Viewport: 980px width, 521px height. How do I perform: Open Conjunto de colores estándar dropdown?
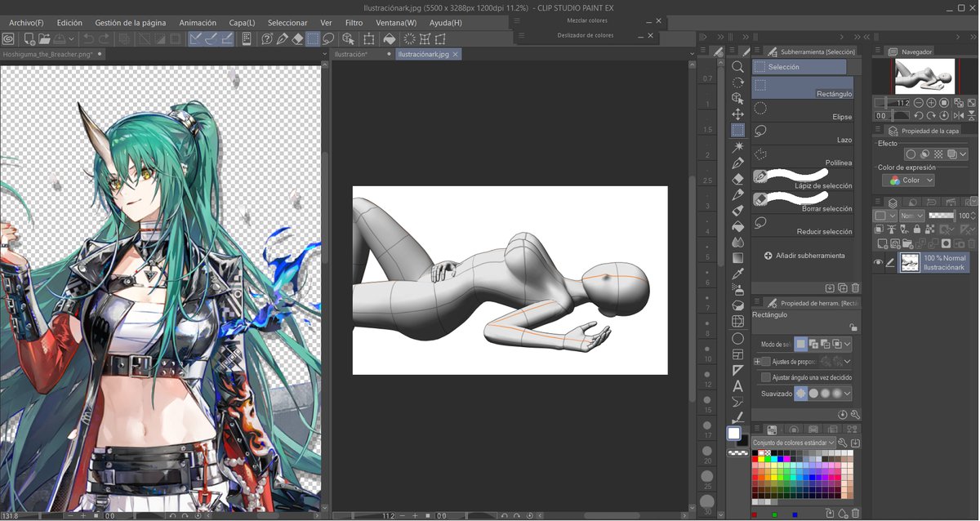pyautogui.click(x=794, y=443)
